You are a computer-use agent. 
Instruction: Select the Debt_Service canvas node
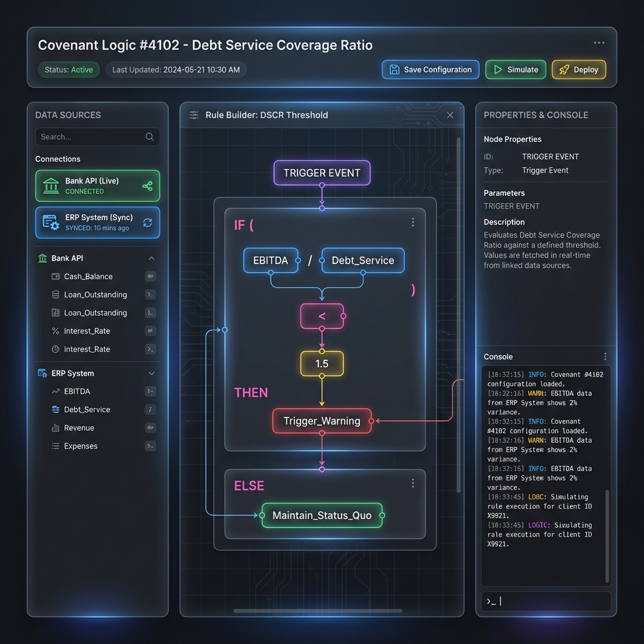coord(363,260)
